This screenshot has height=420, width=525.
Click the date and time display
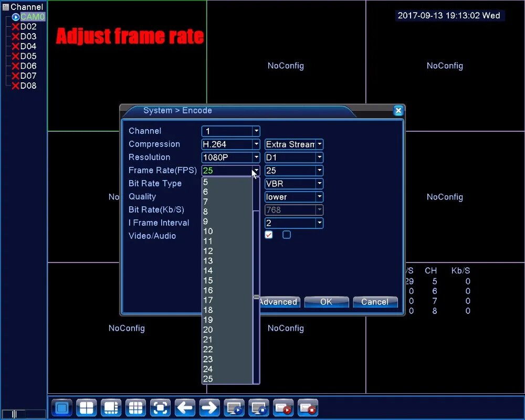point(449,15)
